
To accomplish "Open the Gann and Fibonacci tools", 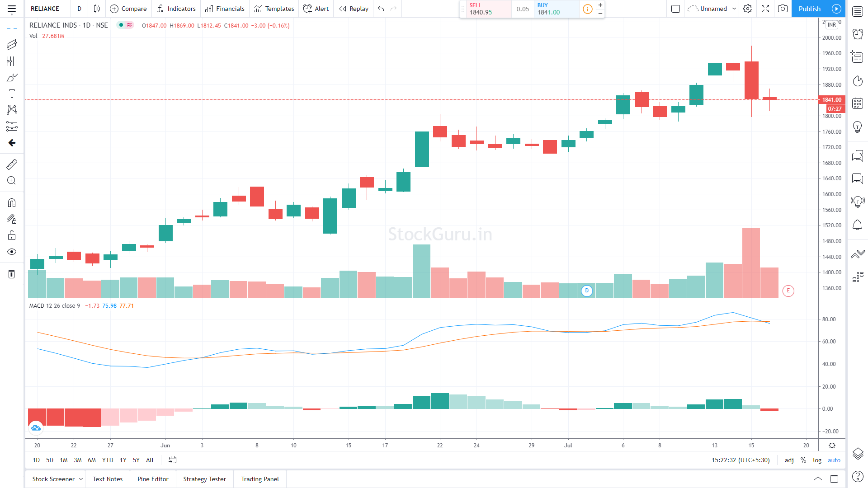I will [12, 61].
